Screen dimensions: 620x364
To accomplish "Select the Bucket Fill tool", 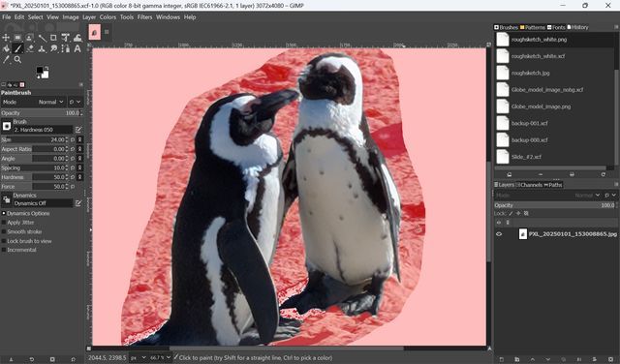I will click(6, 48).
